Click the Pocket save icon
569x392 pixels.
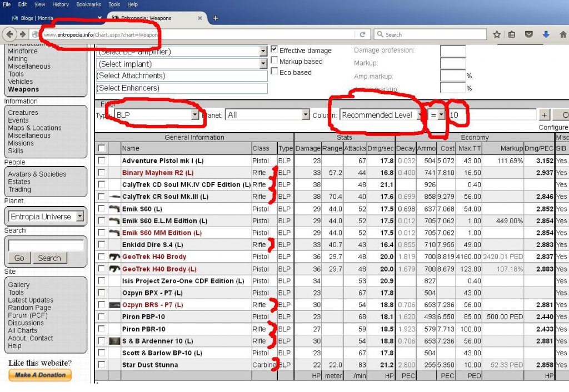click(x=529, y=34)
